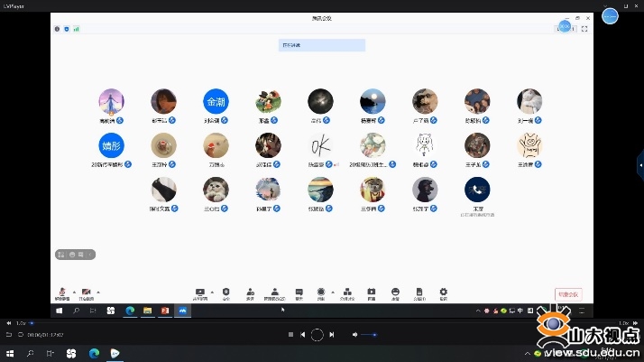The height and width of the screenshot is (362, 644).
Task: Unmute the microphone in meeting toolbar
Action: pos(62,292)
